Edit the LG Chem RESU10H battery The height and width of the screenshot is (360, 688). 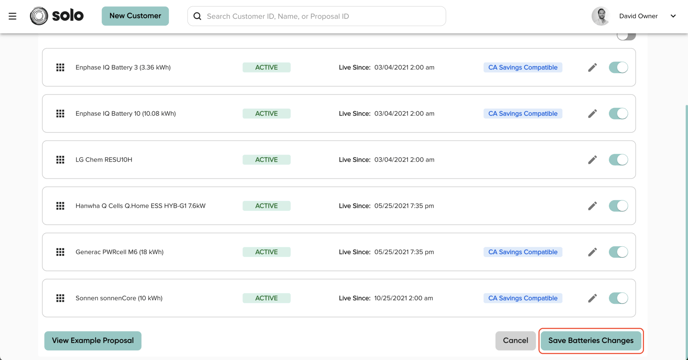(592, 160)
